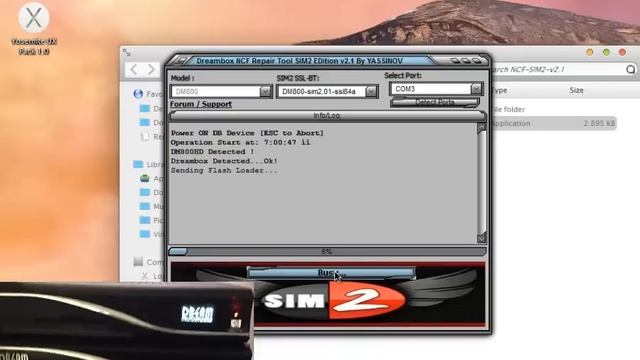Click the Detect Ports button
The width and height of the screenshot is (640, 360).
pos(435,102)
